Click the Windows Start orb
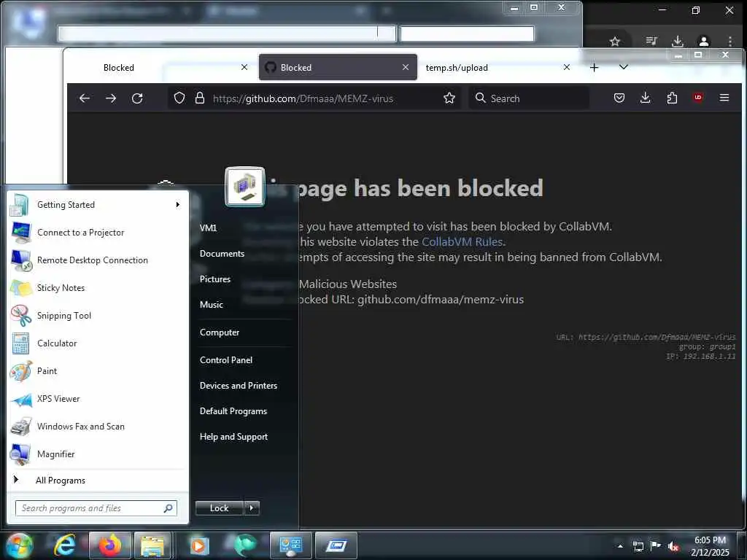 pyautogui.click(x=19, y=545)
